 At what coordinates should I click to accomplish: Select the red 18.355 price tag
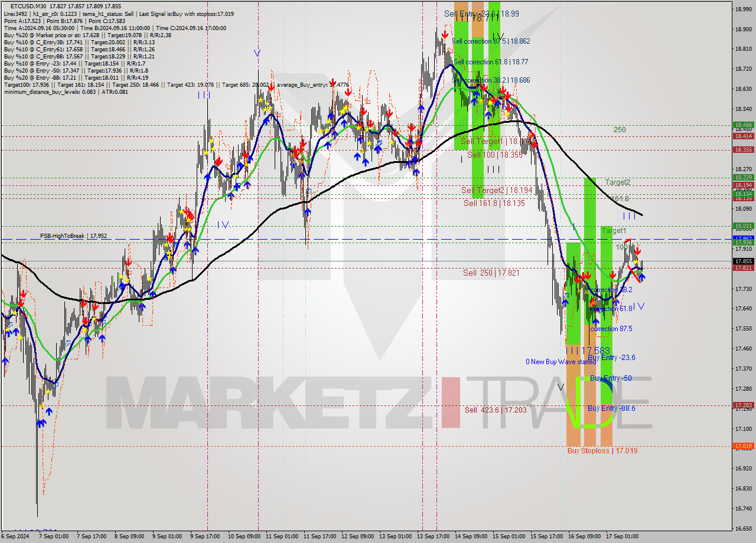click(x=743, y=150)
